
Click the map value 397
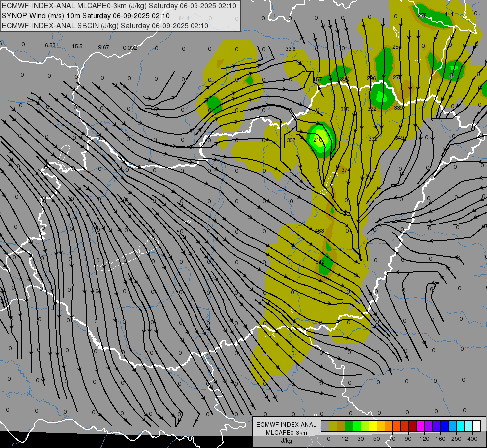click(x=344, y=79)
